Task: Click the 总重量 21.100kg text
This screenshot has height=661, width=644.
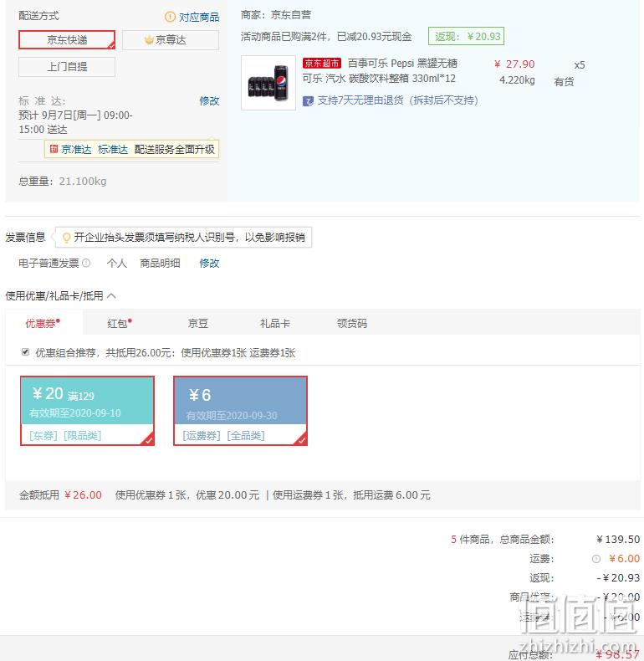Action: [x=63, y=182]
